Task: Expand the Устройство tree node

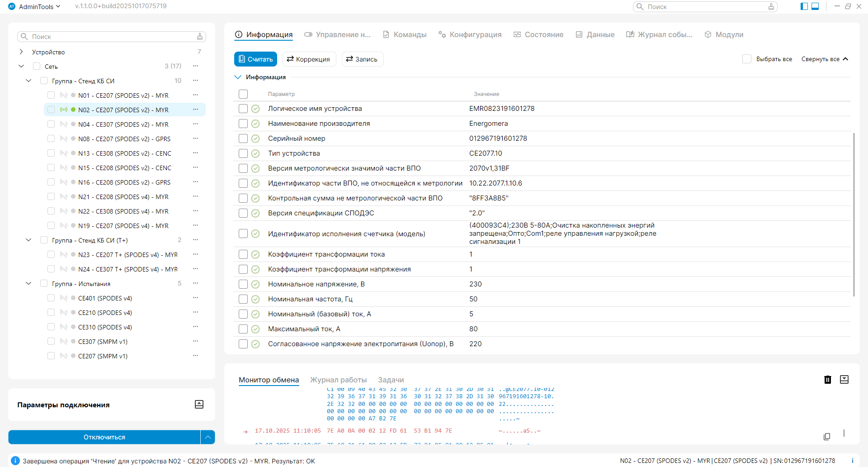Action: pos(21,52)
